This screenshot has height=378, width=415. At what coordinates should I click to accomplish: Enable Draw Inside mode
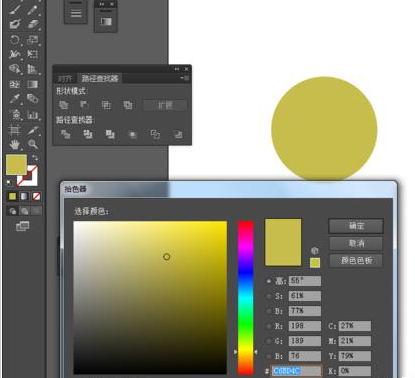36,211
